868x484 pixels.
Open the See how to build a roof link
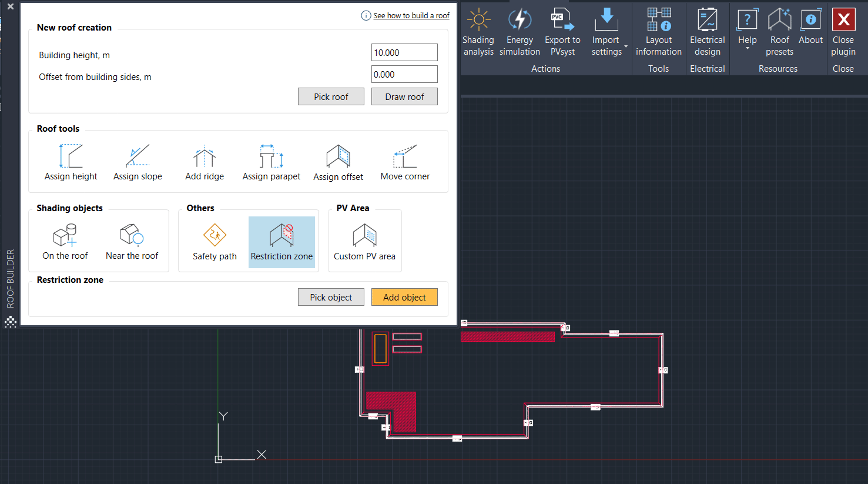pyautogui.click(x=411, y=16)
